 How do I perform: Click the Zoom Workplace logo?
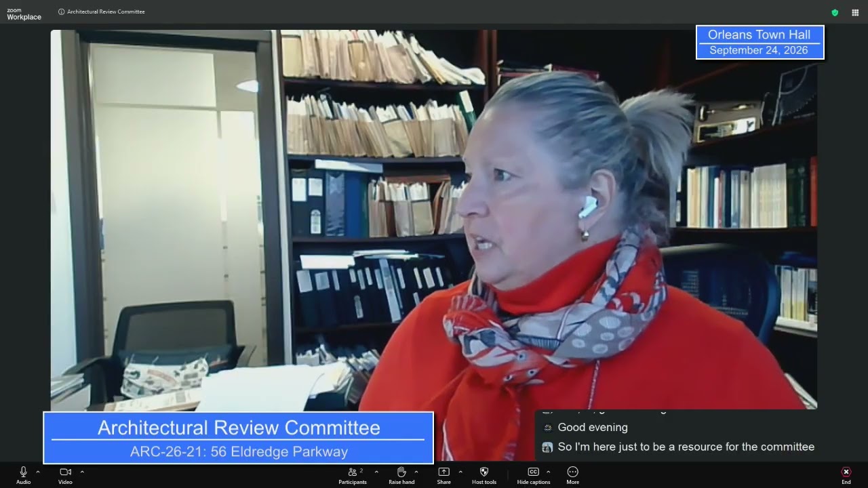(x=24, y=14)
